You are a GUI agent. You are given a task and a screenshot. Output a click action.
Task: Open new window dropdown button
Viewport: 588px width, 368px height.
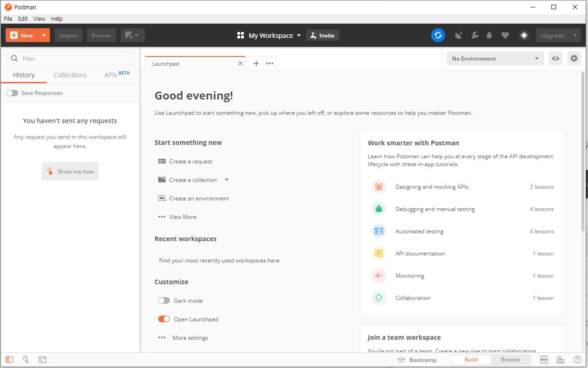click(132, 35)
